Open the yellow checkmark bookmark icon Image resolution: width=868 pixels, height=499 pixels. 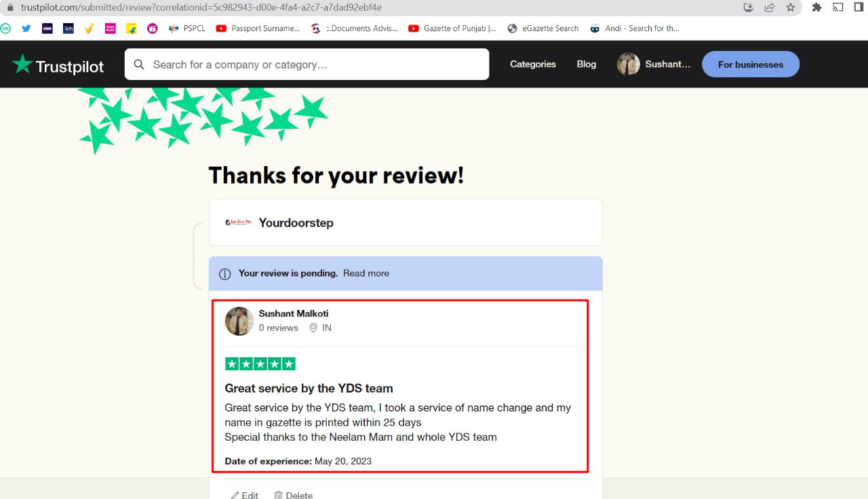click(90, 28)
